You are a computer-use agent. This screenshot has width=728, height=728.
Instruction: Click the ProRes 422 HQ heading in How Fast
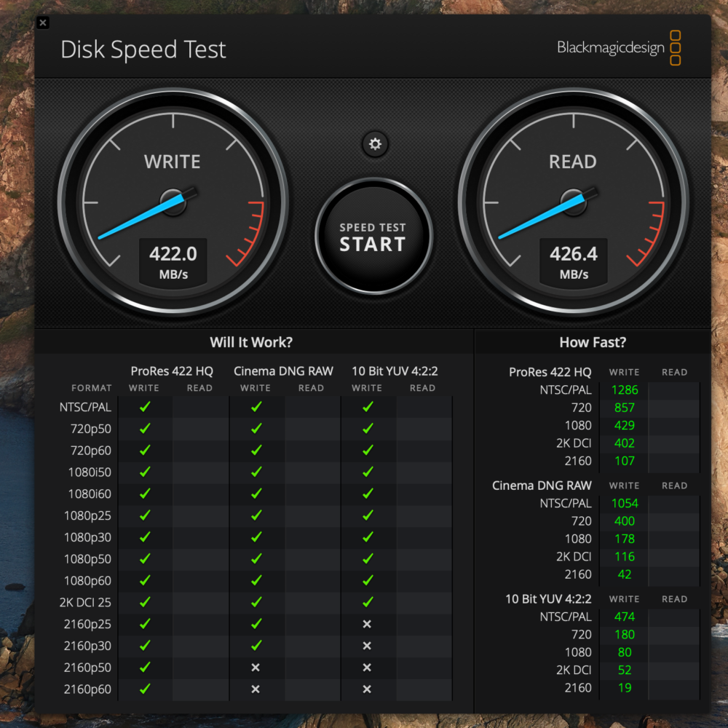550,372
